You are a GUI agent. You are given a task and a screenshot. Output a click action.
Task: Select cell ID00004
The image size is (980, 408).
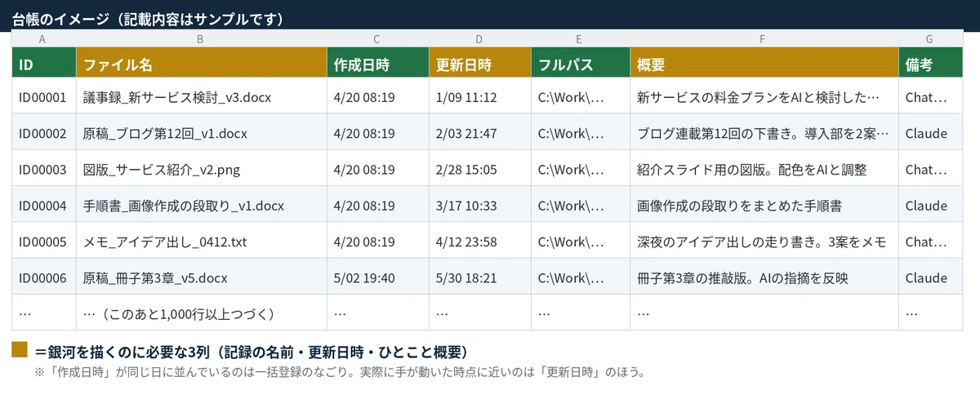[x=44, y=206]
